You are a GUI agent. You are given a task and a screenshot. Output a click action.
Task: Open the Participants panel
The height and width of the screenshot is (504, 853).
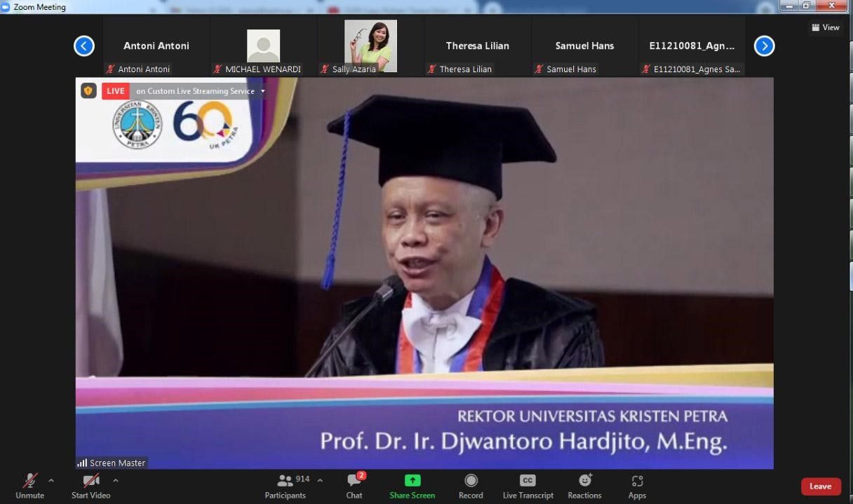(x=285, y=486)
